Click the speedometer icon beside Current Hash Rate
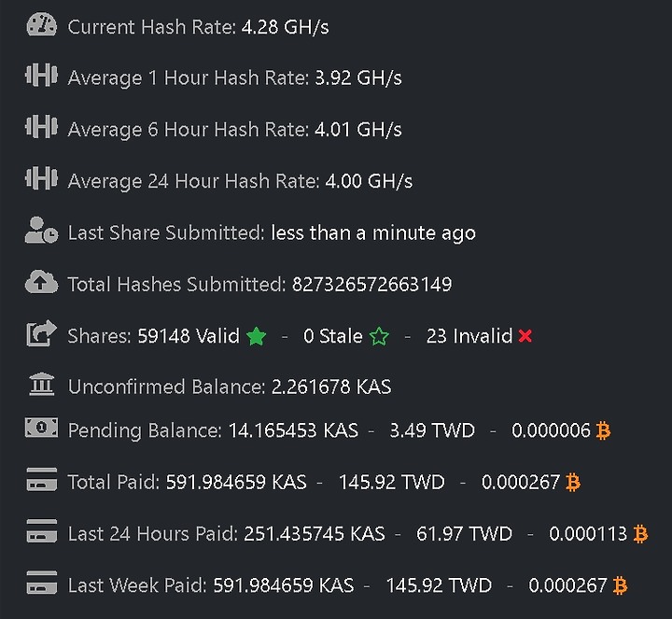The image size is (672, 619). 41,25
